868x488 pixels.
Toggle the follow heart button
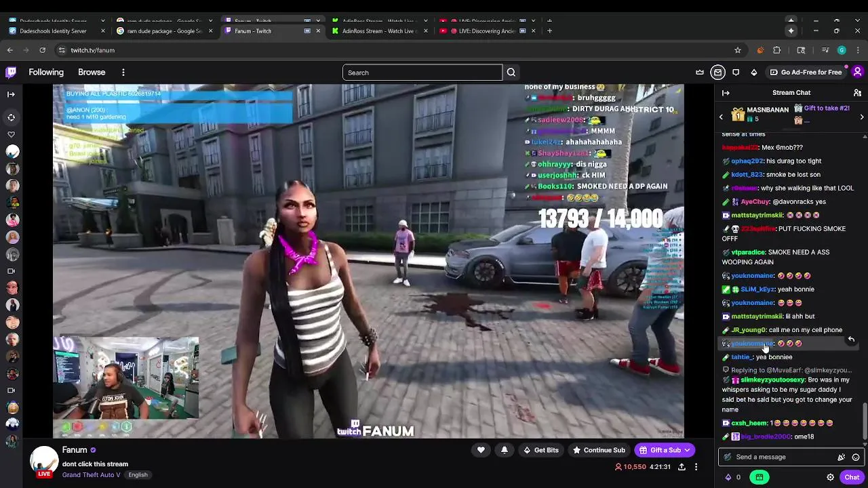click(x=481, y=450)
